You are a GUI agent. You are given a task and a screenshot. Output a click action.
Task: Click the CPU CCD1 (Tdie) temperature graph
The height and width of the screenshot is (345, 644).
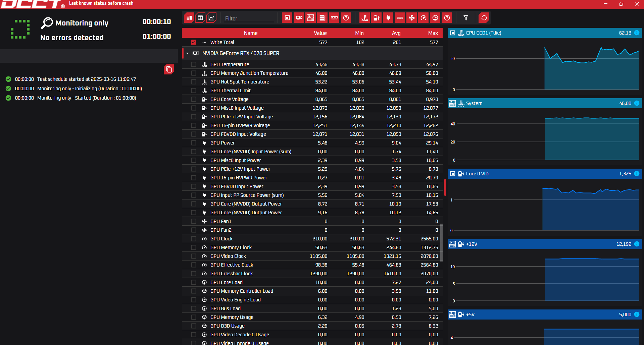click(x=545, y=66)
